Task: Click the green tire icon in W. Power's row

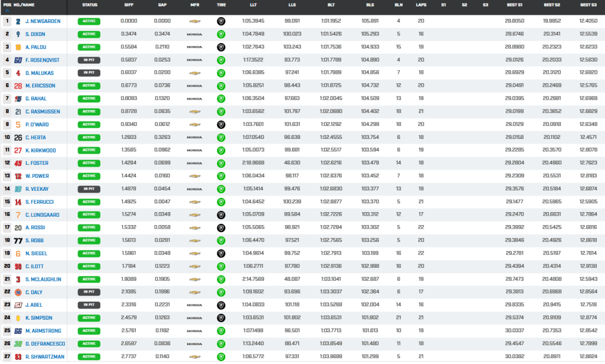Action: click(221, 176)
